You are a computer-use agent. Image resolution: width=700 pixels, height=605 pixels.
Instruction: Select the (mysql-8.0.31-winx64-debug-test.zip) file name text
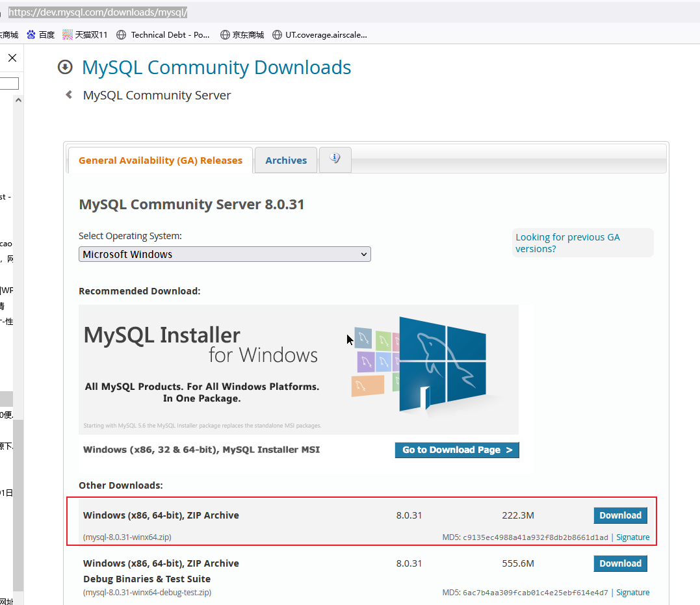coord(147,593)
